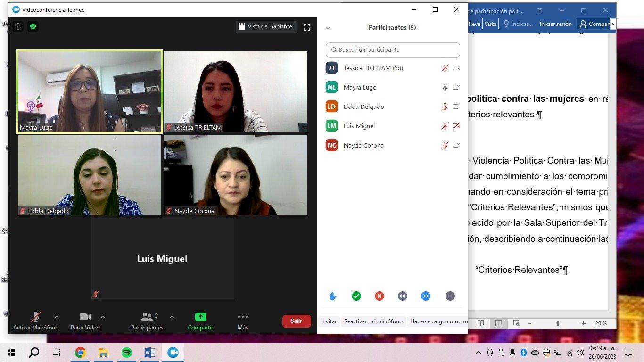Open Más options in Zoom toolbar
Image resolution: width=644 pixels, height=362 pixels.
[243, 321]
